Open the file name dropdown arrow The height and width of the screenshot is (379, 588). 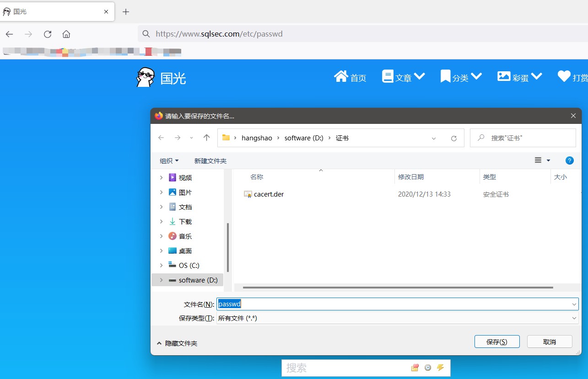(x=574, y=304)
